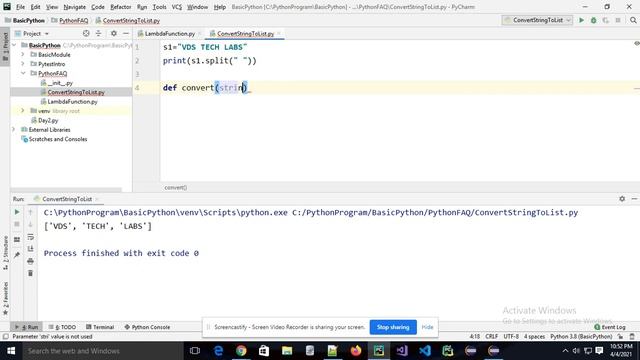Open Google Chrome from taskbar
Screen dimensions: 640x360
(x=241, y=351)
